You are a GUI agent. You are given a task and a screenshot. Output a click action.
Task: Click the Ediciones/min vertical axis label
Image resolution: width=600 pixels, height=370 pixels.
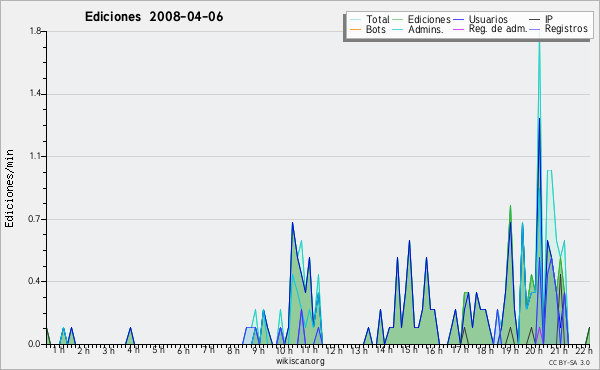point(9,189)
